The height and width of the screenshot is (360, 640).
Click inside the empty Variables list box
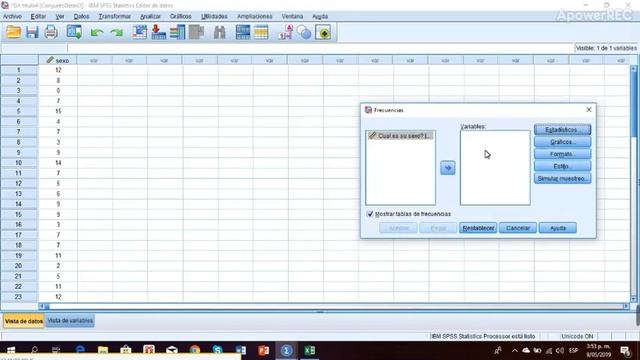[495, 168]
